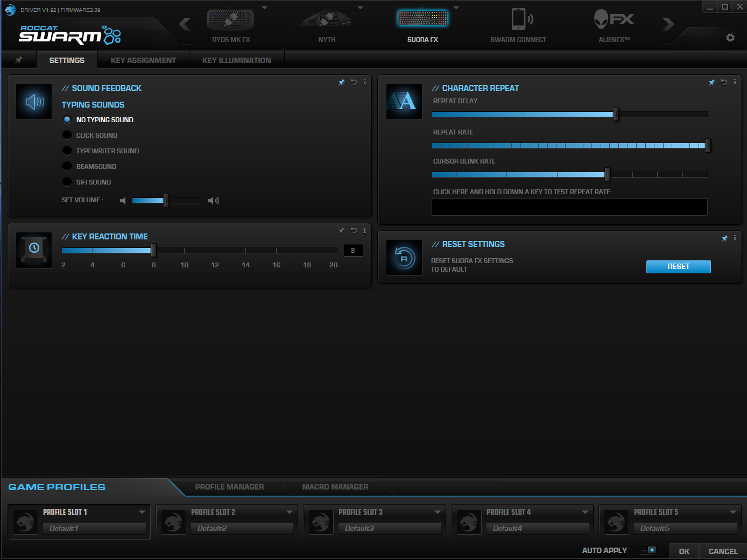Image resolution: width=747 pixels, height=560 pixels.
Task: Click the blue RESET button
Action: pyautogui.click(x=678, y=267)
